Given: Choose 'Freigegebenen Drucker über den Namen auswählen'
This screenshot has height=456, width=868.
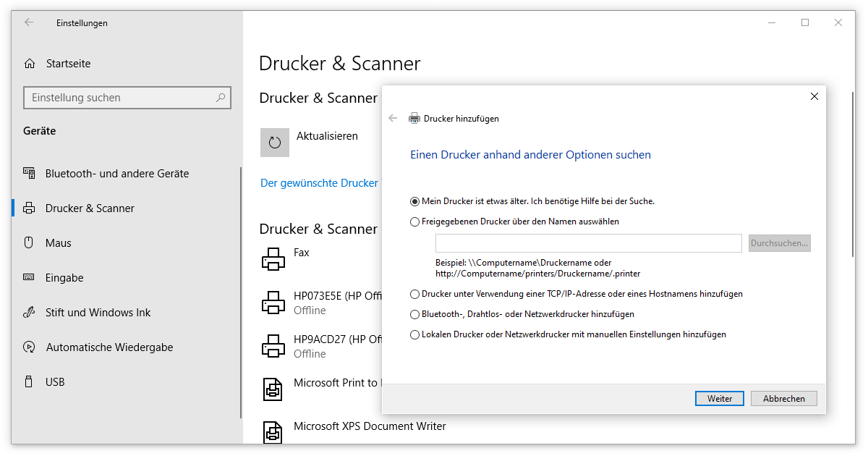Looking at the screenshot, I should [x=414, y=221].
